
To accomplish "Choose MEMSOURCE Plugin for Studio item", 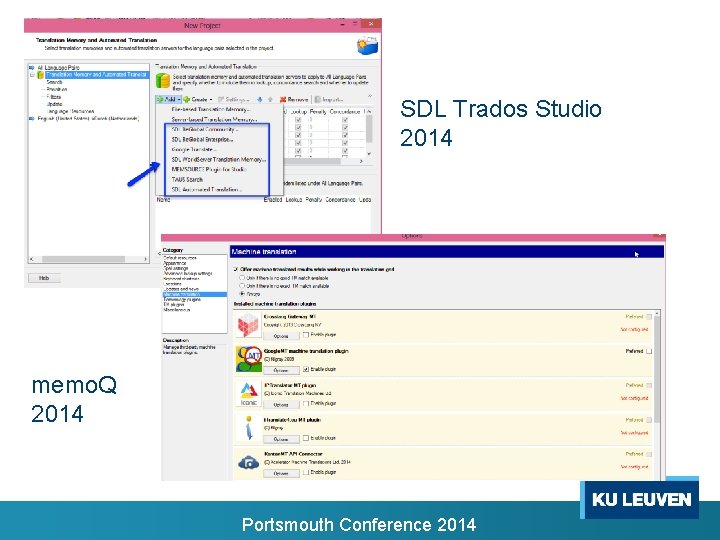I will click(x=209, y=169).
